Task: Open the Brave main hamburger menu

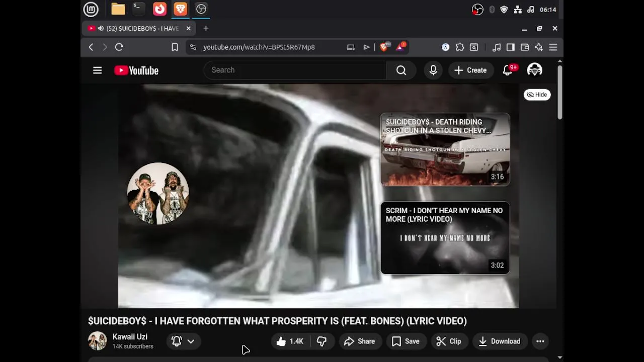Action: point(553,47)
